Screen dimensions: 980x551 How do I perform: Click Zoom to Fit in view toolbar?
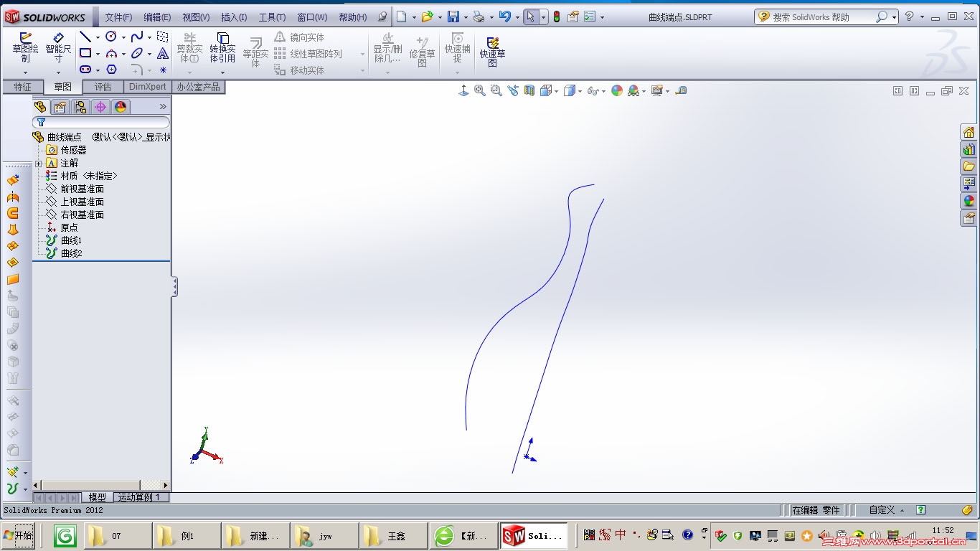pyautogui.click(x=480, y=90)
